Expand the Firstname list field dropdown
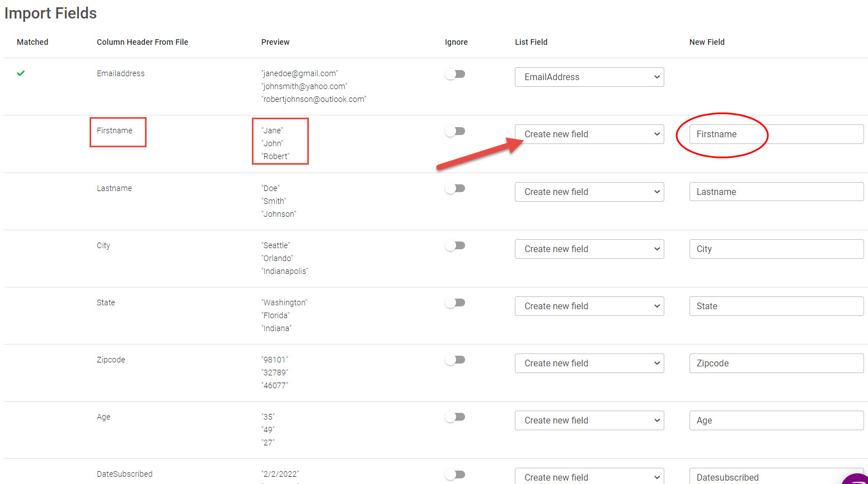 tap(589, 134)
